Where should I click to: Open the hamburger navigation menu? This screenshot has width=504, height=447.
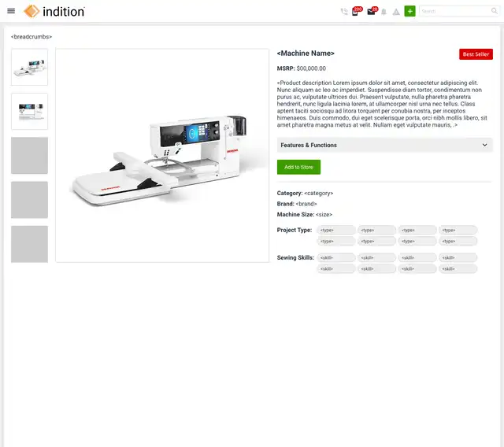pos(11,11)
